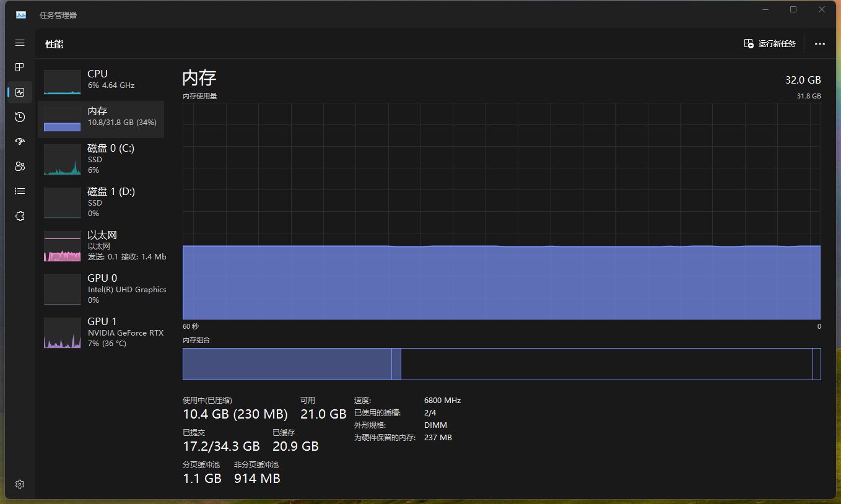Open the Users page icon

[20, 166]
